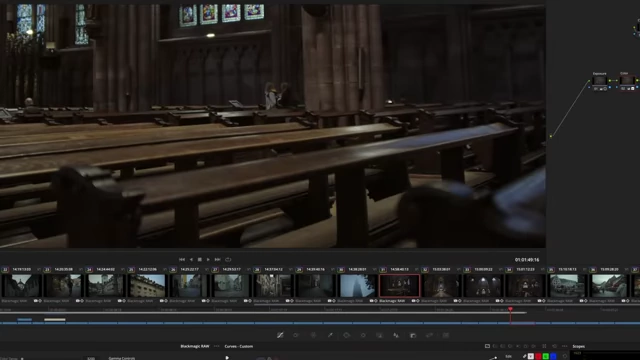Click the clip 31 number badge
This screenshot has height=360, width=640.
[x=383, y=270]
